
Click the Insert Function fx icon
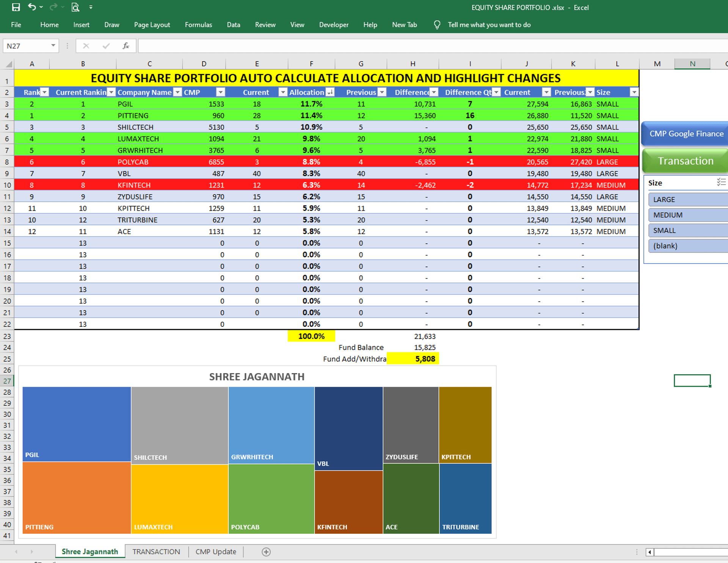pos(126,46)
